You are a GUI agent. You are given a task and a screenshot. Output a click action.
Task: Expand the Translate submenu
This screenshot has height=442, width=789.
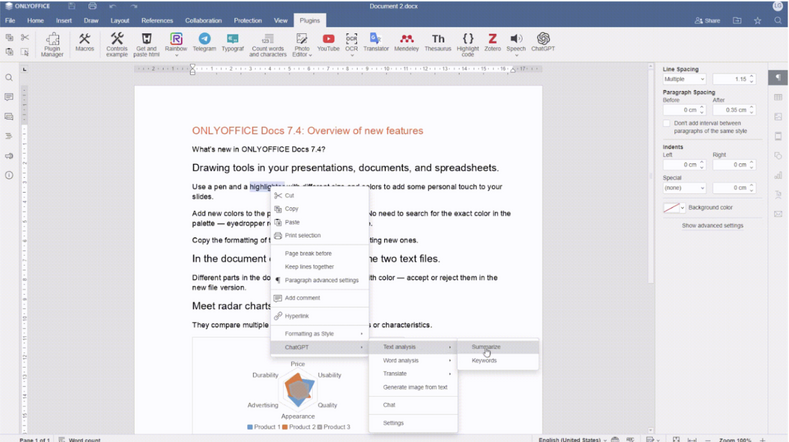(x=413, y=374)
